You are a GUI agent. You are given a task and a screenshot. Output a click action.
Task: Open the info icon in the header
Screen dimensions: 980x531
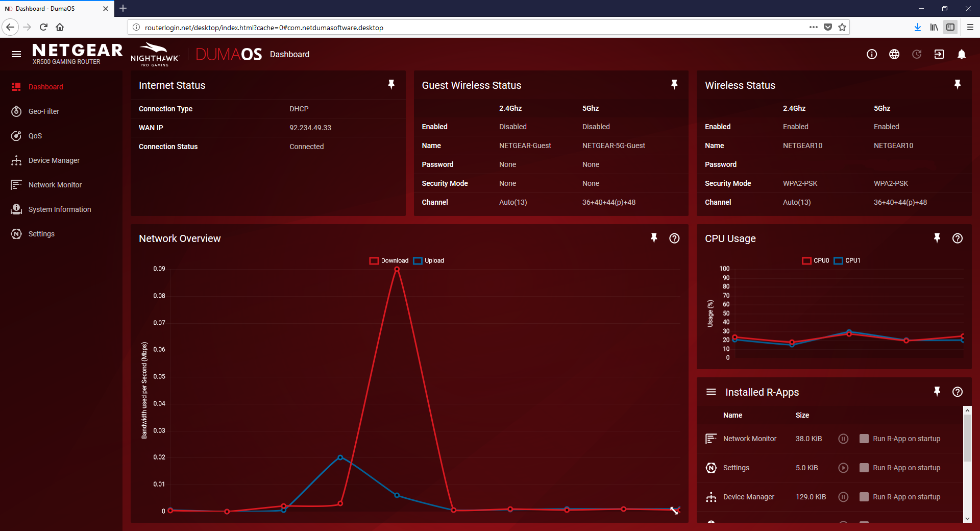point(872,54)
